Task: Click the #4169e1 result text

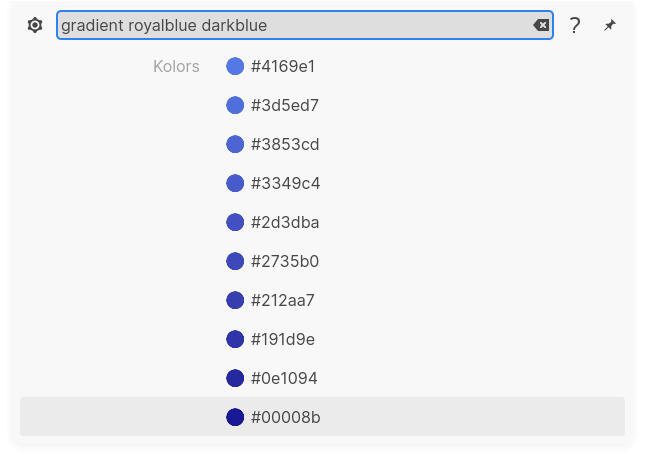Action: click(283, 66)
